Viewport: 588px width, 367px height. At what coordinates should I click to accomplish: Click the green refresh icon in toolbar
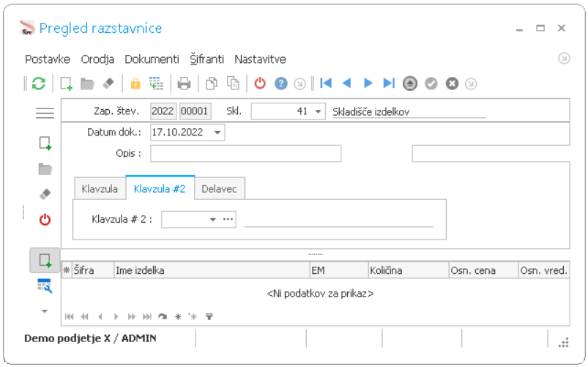[x=39, y=84]
